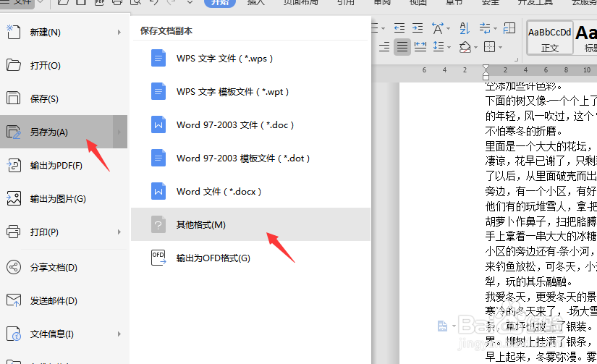This screenshot has width=597, height=364.
Task: Click floating paste options icon in document
Action: point(442,326)
